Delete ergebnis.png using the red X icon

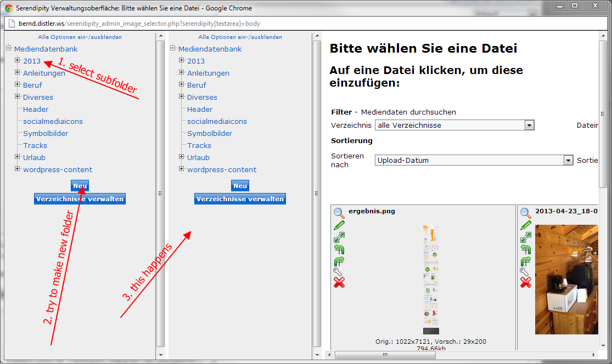tap(339, 283)
